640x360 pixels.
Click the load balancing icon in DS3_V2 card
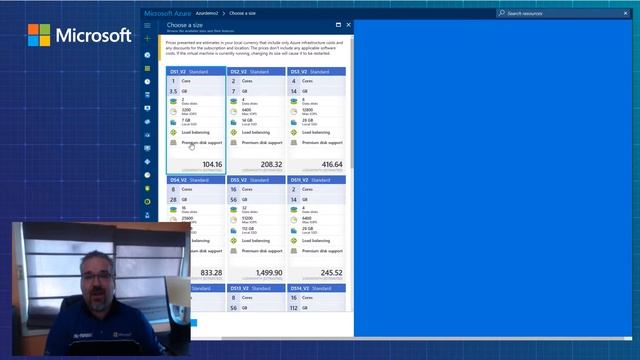294,132
